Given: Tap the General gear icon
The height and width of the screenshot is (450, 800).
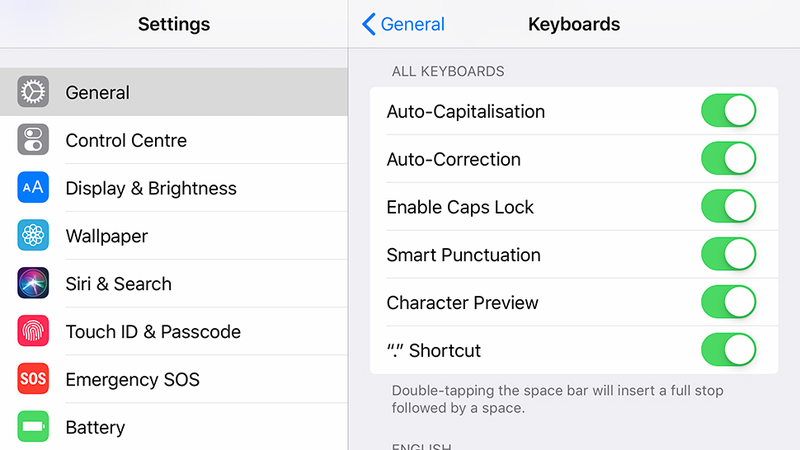Looking at the screenshot, I should click(x=33, y=92).
